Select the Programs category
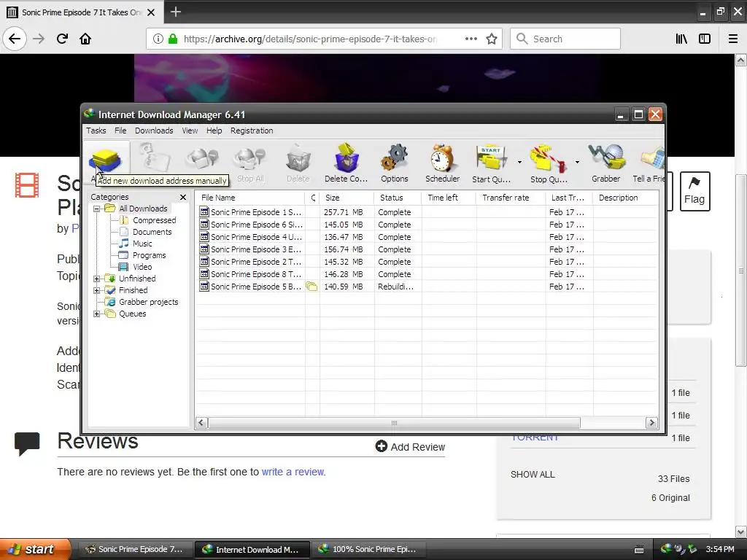This screenshot has width=747, height=560. (x=149, y=255)
